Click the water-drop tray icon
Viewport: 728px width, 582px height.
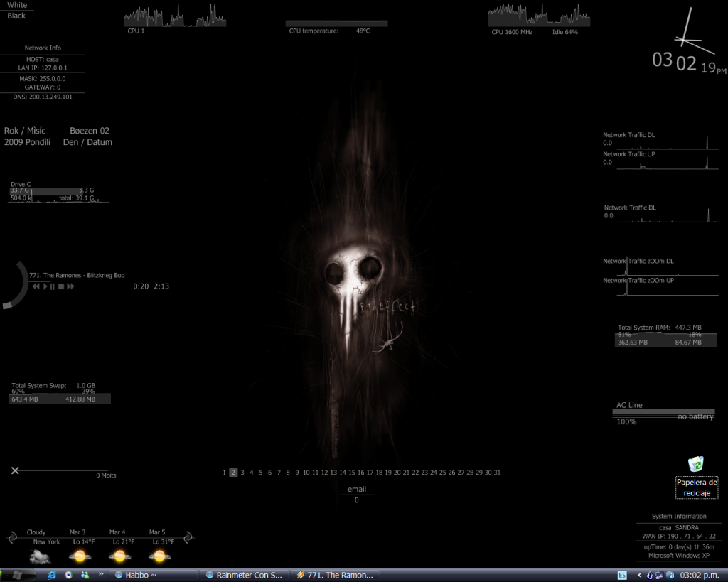click(x=650, y=575)
